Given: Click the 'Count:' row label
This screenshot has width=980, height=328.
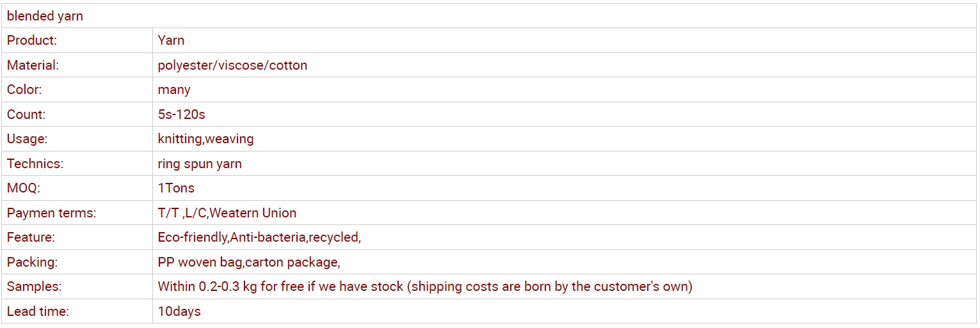Looking at the screenshot, I should click(x=26, y=114).
